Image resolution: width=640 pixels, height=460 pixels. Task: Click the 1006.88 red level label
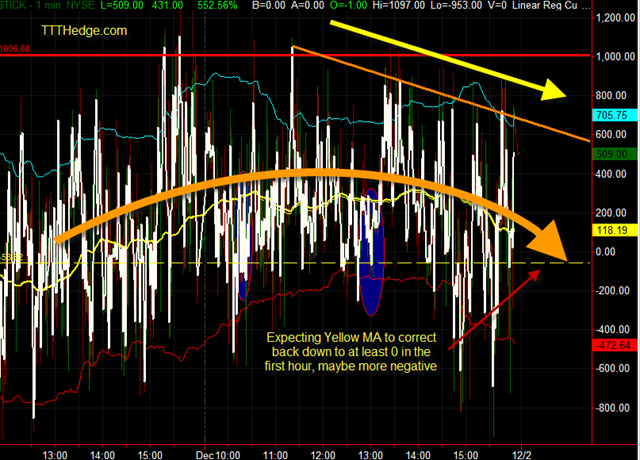click(15, 49)
